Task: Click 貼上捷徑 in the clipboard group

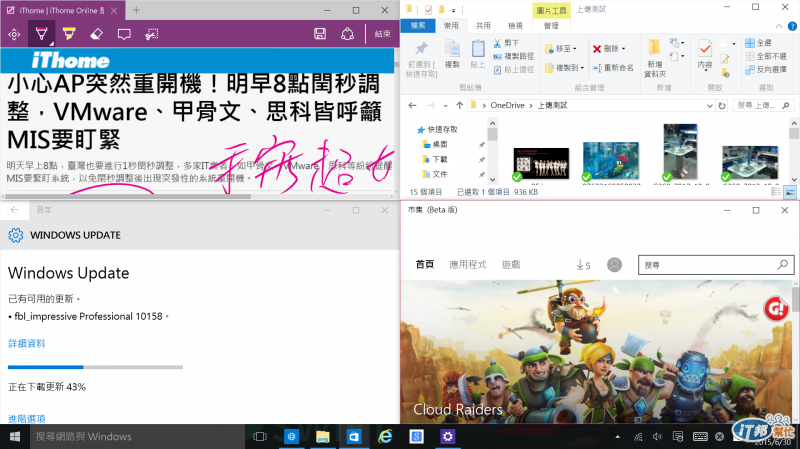Action: [x=513, y=70]
